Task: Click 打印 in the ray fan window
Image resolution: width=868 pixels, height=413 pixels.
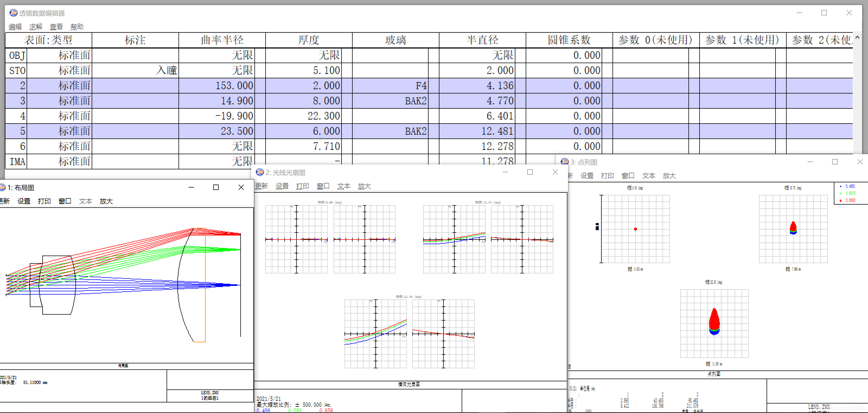Action: coord(302,186)
